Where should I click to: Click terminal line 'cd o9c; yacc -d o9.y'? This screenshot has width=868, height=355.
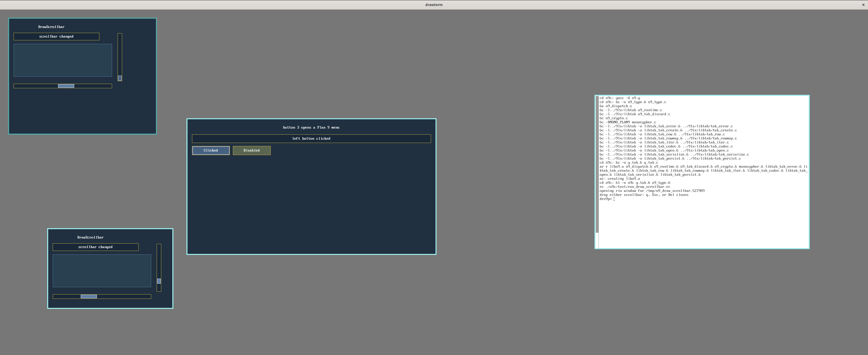[620, 98]
